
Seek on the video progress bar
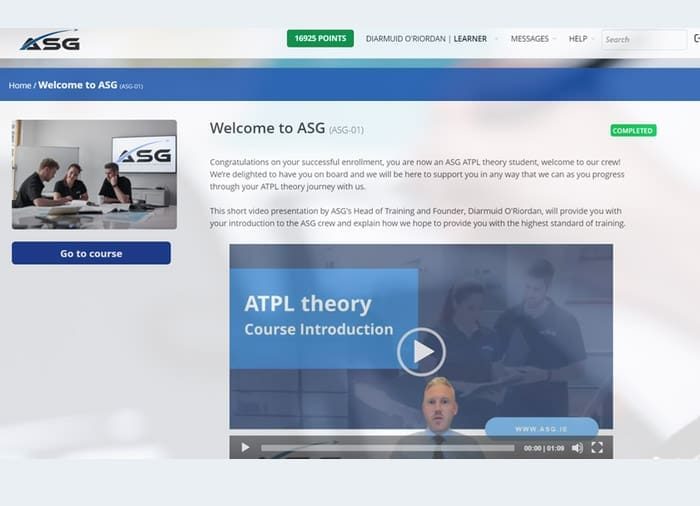pos(388,447)
